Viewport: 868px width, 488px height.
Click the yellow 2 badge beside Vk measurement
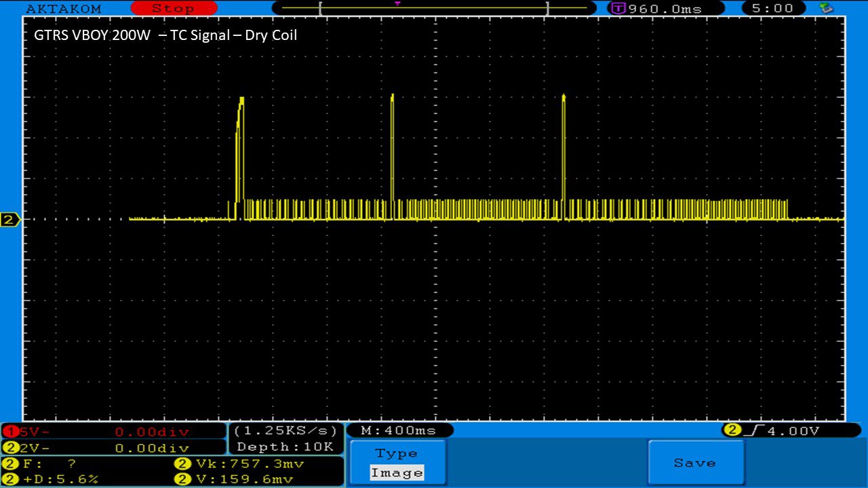click(x=182, y=464)
